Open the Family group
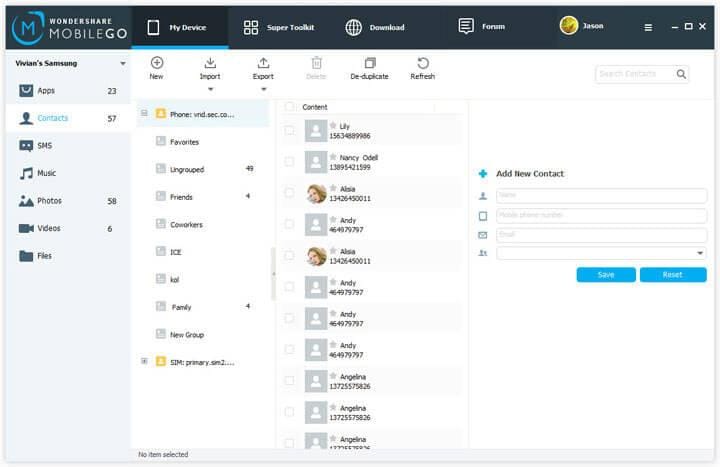The height and width of the screenshot is (467, 720). pyautogui.click(x=203, y=307)
